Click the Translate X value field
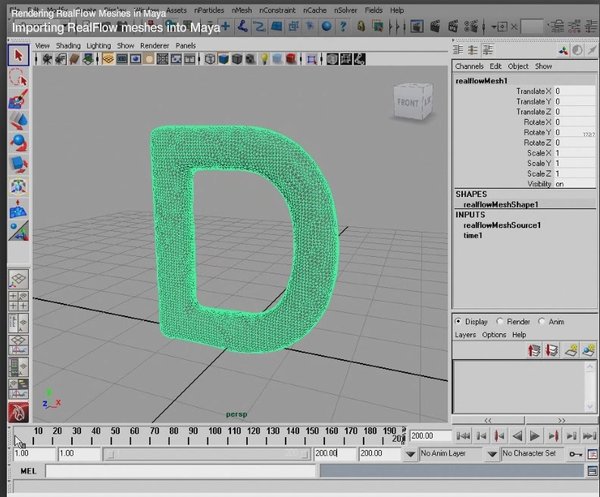This screenshot has width=600, height=497. point(570,91)
